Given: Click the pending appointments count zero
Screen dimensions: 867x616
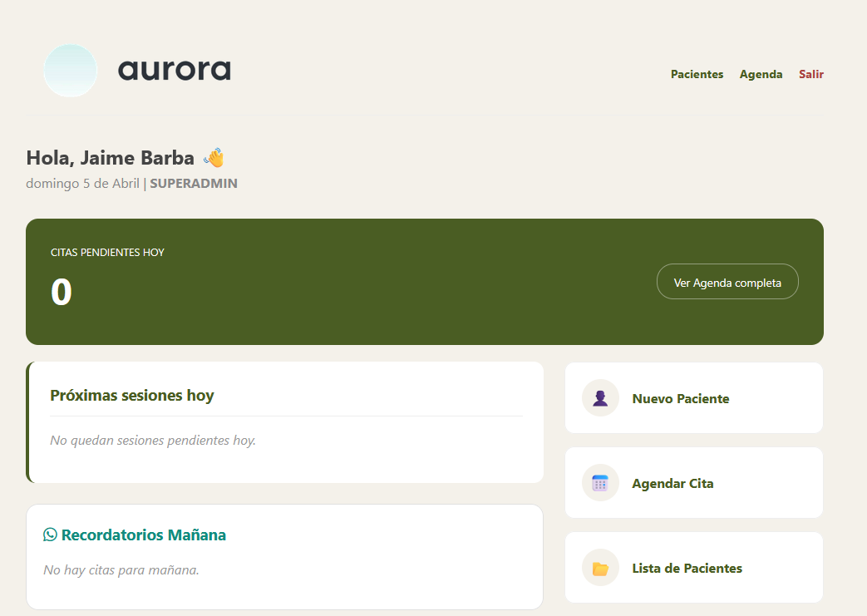Looking at the screenshot, I should [x=62, y=292].
